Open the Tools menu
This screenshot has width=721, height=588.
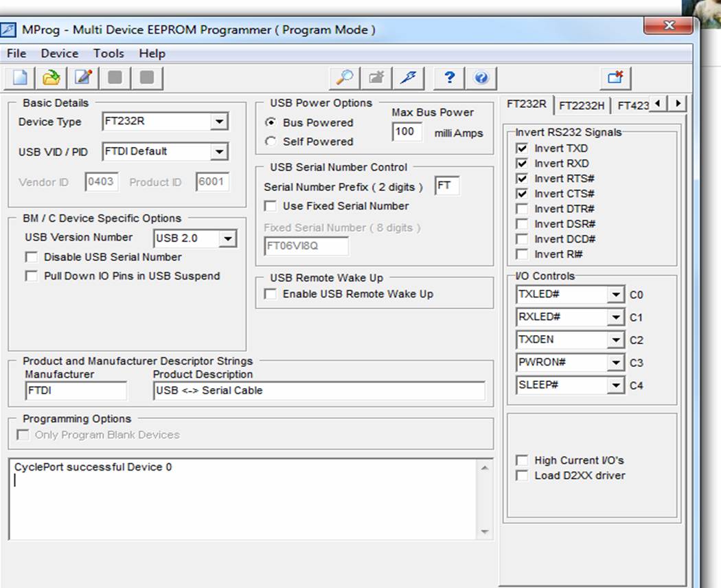(x=108, y=53)
